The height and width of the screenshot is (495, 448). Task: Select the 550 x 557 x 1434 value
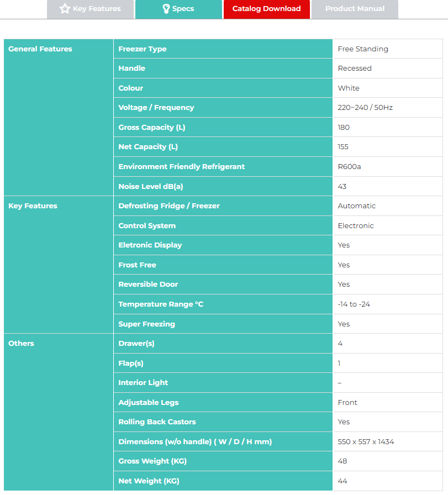(366, 441)
